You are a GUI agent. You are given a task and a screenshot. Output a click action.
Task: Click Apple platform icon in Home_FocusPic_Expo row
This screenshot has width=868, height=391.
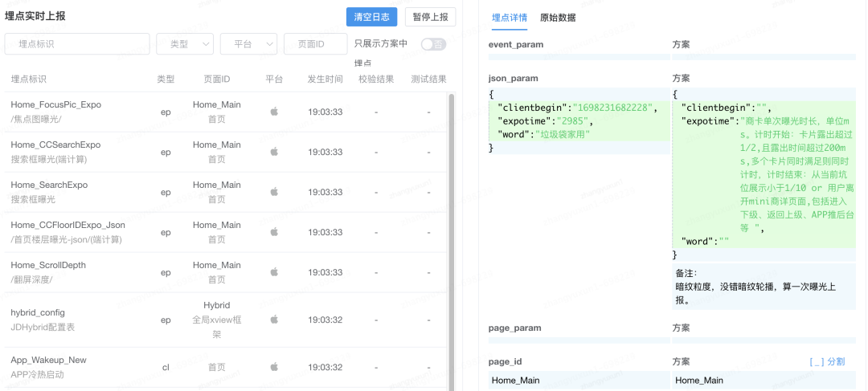pos(274,112)
